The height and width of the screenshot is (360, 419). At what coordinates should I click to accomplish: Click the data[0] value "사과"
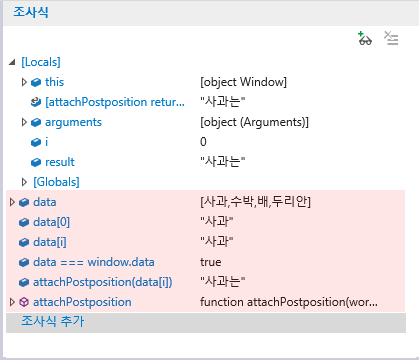[x=217, y=222]
